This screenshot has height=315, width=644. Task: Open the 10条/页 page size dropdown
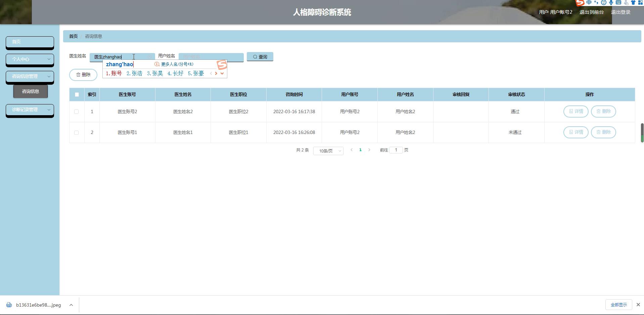(x=328, y=151)
